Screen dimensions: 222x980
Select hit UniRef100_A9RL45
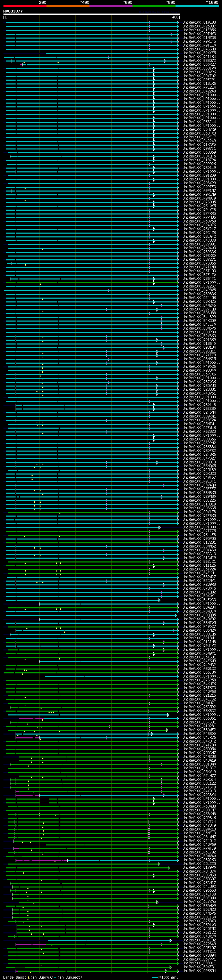point(199,41)
